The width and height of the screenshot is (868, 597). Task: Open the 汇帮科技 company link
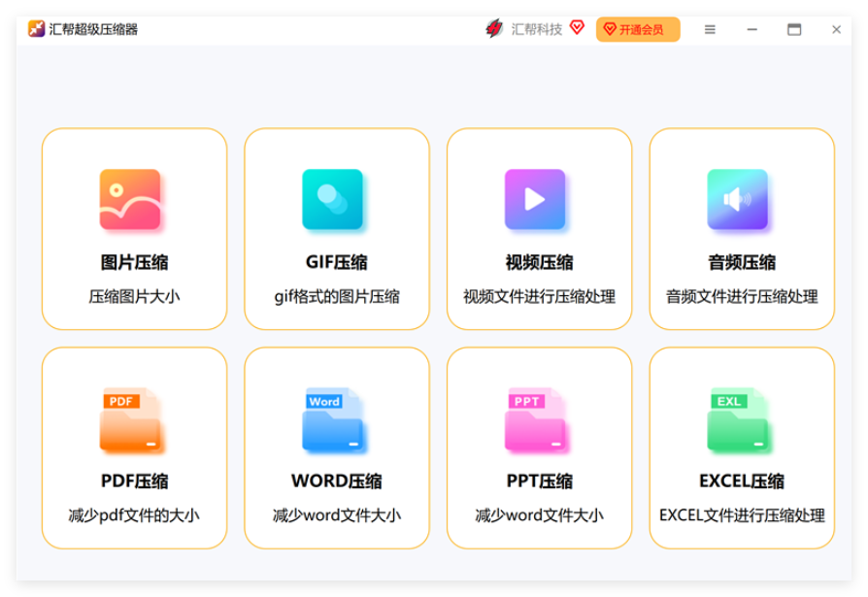(x=537, y=30)
